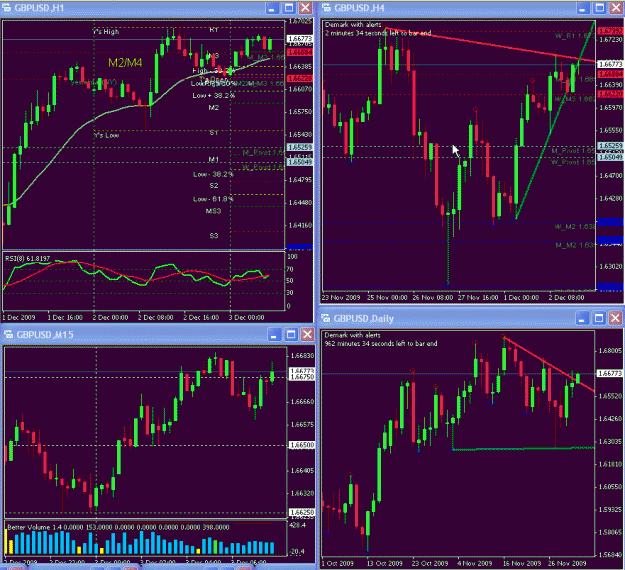Activate the GBPUSD,H1 window by its title

tap(39, 8)
